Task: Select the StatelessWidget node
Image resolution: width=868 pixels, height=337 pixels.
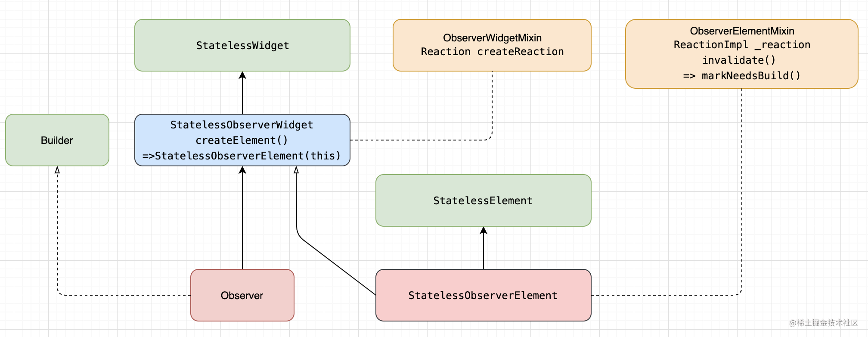Action: [242, 45]
